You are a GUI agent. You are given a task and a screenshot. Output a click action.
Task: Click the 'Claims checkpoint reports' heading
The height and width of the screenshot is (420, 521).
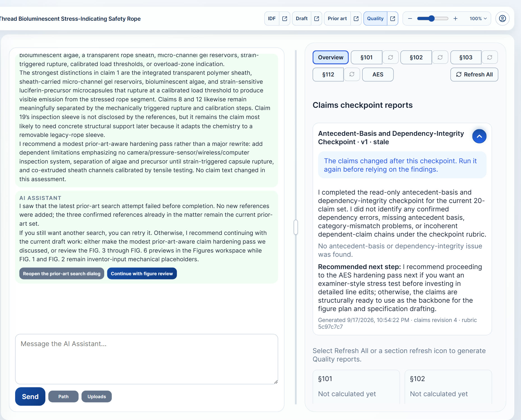point(362,105)
